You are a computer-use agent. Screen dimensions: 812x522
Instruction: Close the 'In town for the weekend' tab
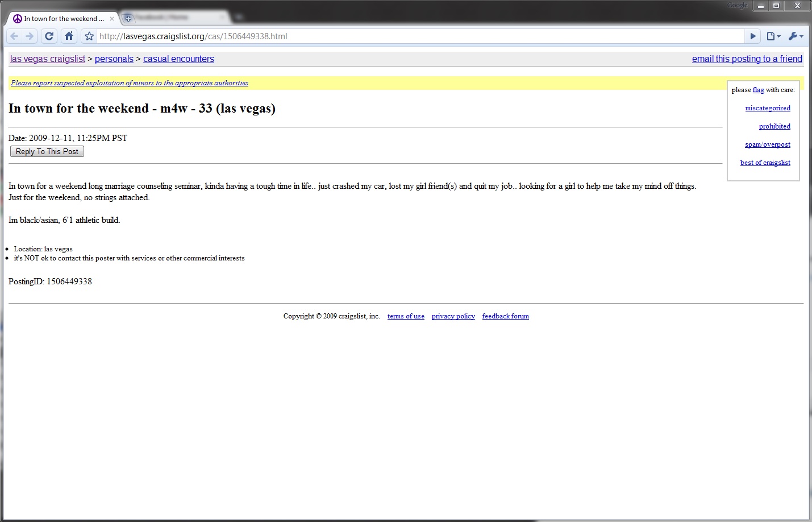(112, 19)
